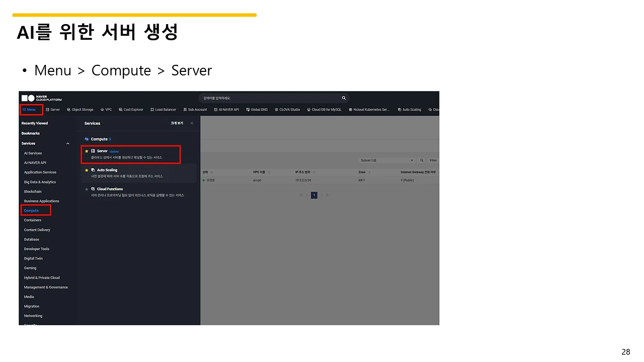Toggle bookmark star for Server service

pos(87,151)
